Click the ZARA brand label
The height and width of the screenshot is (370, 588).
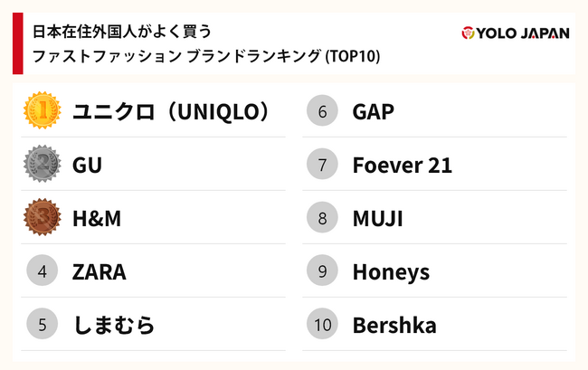tap(100, 272)
